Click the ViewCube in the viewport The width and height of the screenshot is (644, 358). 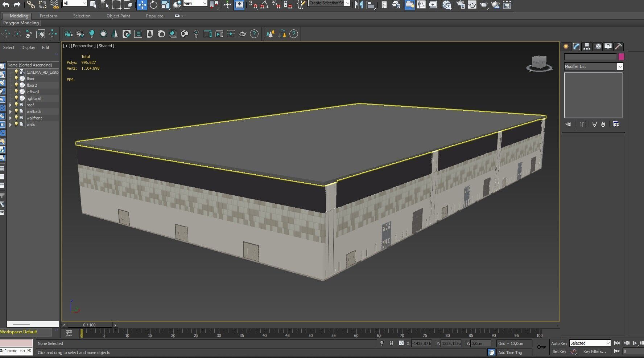539,63
